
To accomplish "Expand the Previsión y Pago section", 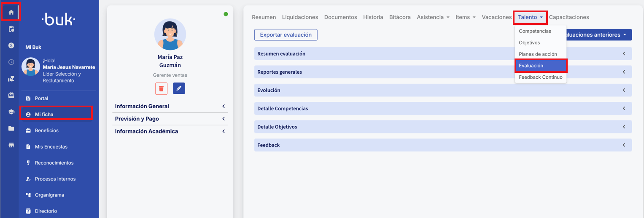I will [170, 119].
